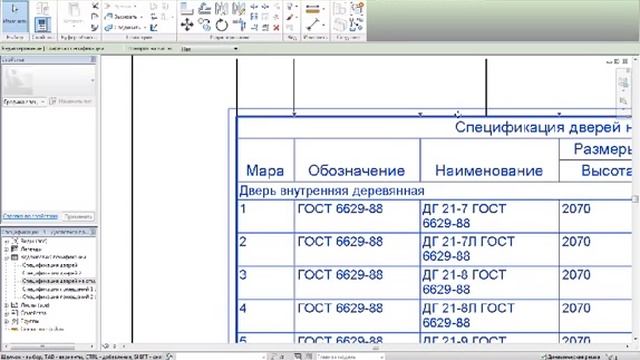Close the Properties palette

[93, 60]
